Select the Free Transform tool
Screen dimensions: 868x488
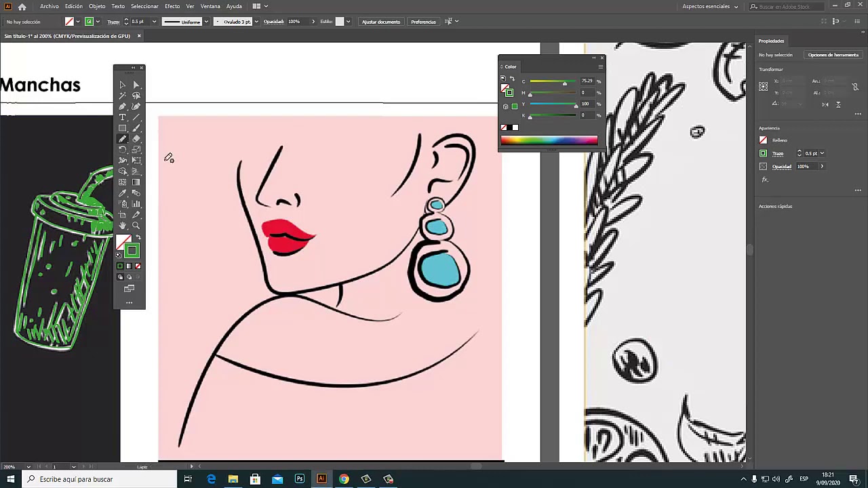(136, 161)
